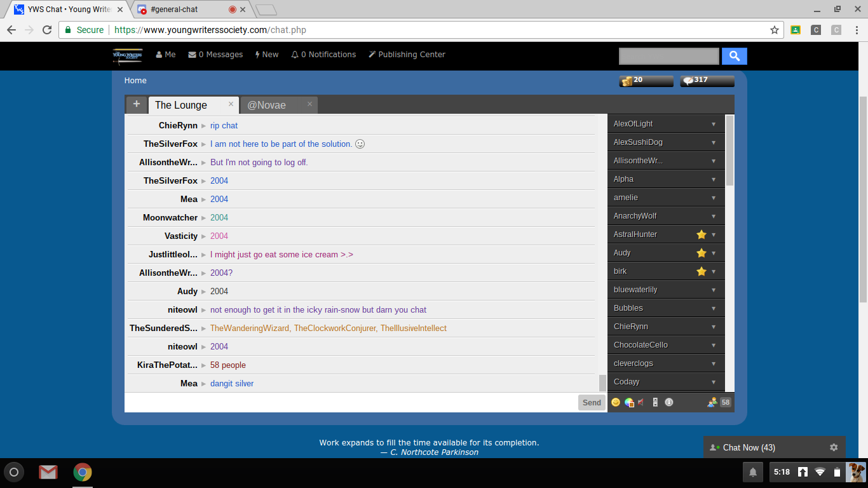868x488 pixels.
Task: Open cleverclogs user dropdown
Action: point(714,363)
